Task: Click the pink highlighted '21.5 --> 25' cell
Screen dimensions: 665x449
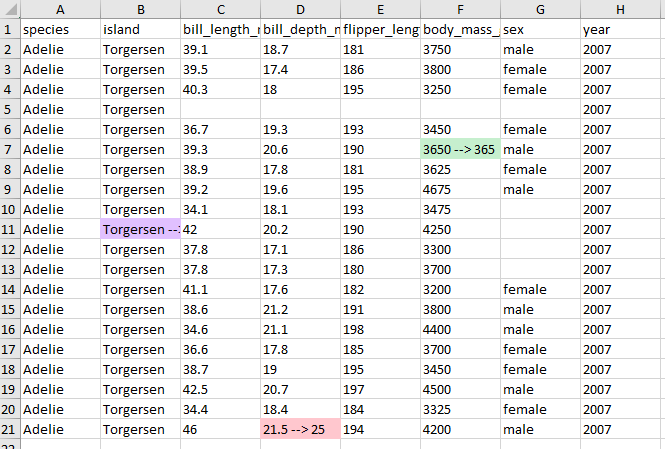Action: [300, 429]
